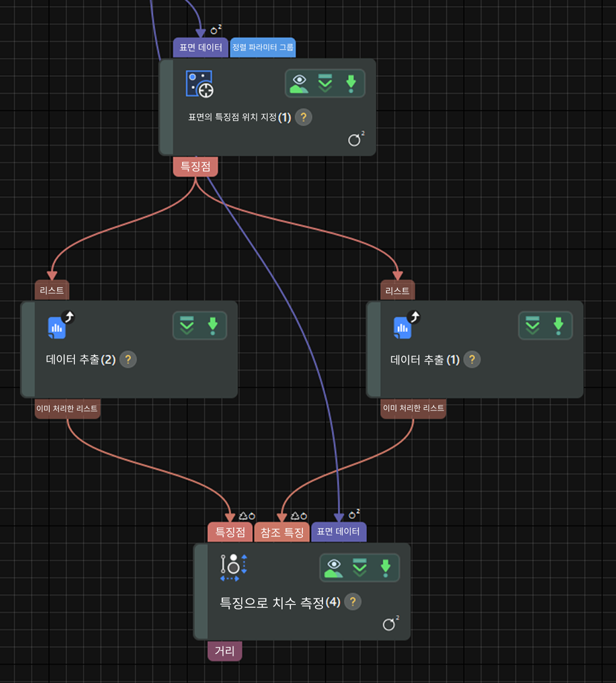This screenshot has height=683, width=616.
Task: Click the 표면의 특징점 위치 지정 step icon
Action: coord(199,84)
